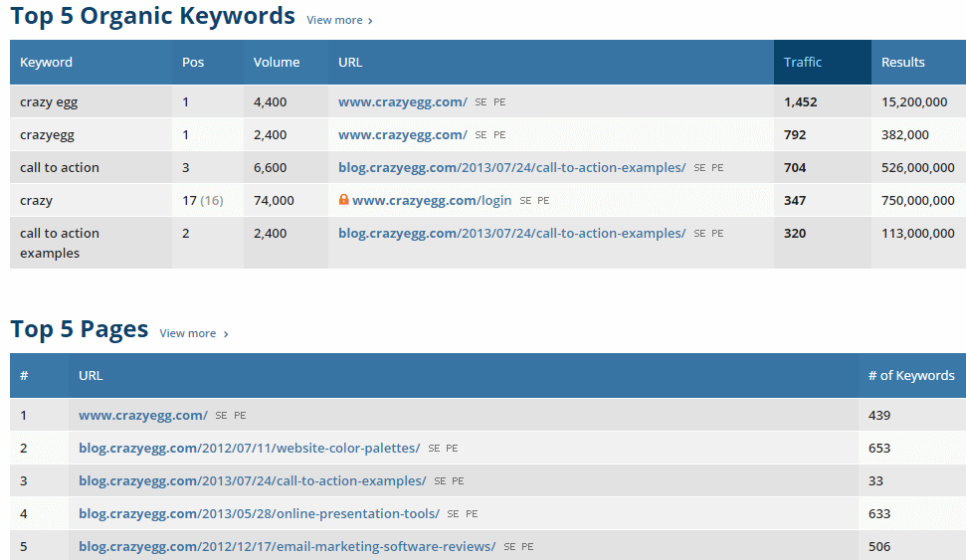This screenshot has height=560, width=966.
Task: Click keyword count '633' in Top Pages
Action: pos(879,513)
